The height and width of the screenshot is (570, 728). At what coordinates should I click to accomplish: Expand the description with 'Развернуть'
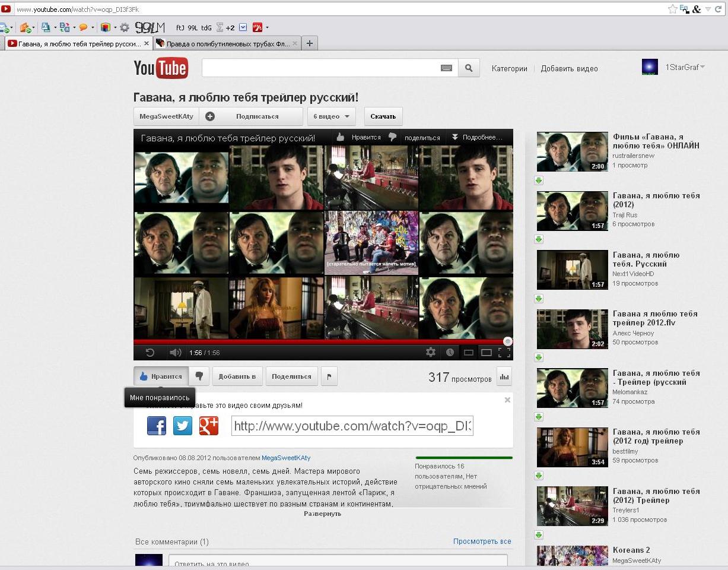pyautogui.click(x=322, y=514)
